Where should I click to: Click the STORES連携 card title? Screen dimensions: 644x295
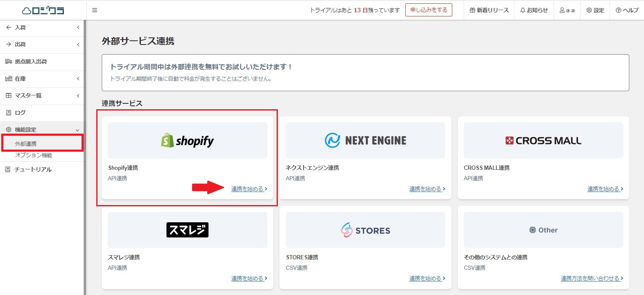pos(302,257)
